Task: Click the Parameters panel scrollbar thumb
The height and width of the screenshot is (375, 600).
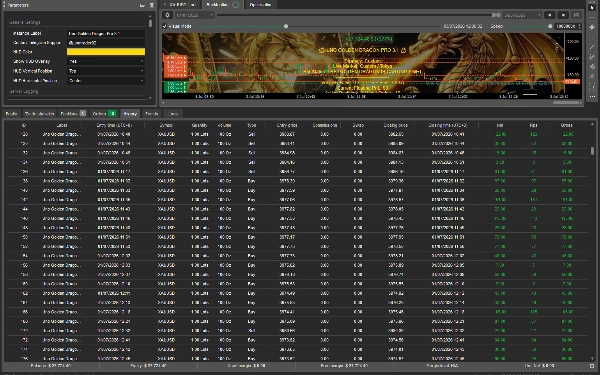Action: [x=150, y=23]
